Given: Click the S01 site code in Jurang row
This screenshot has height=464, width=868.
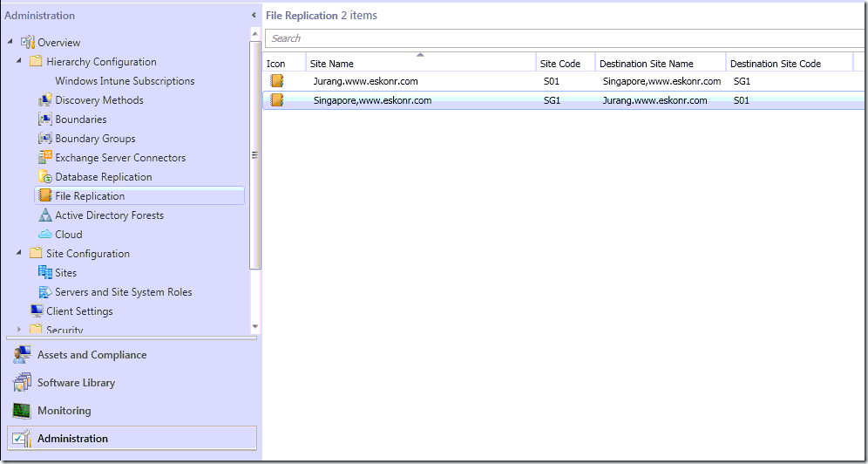Looking at the screenshot, I should tap(552, 81).
